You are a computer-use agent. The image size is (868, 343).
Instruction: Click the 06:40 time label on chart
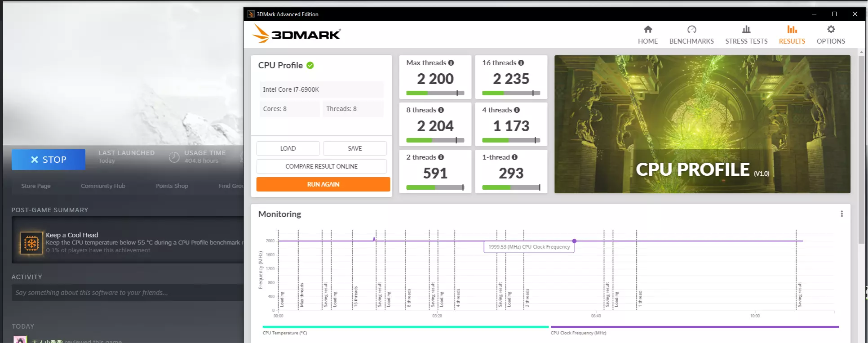point(596,316)
